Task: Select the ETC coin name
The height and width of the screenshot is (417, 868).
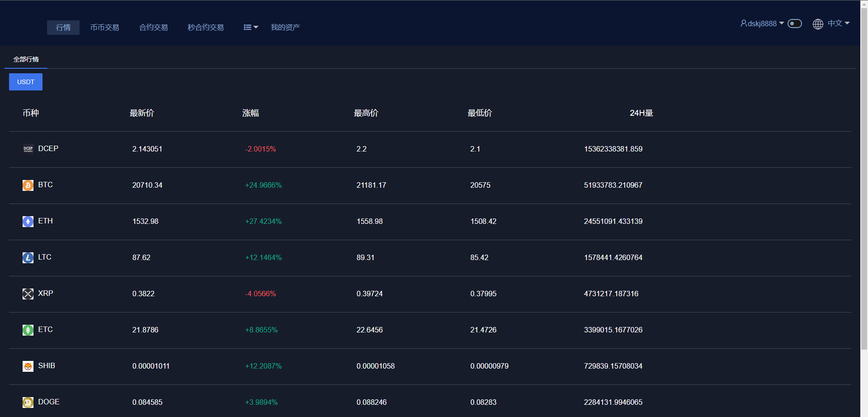Action: point(46,329)
